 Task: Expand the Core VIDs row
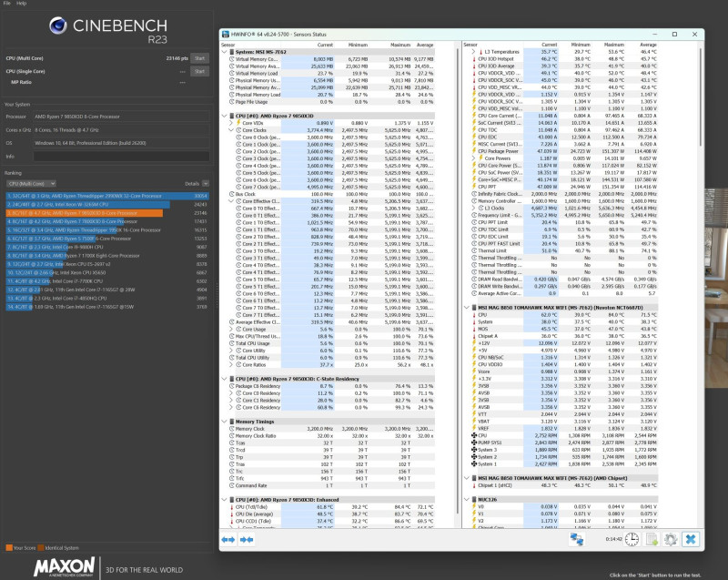coord(231,123)
